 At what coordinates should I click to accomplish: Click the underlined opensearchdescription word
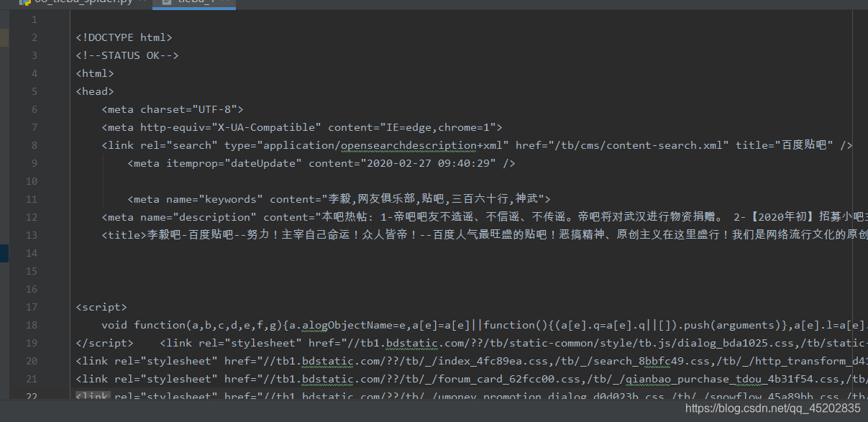[x=408, y=145]
